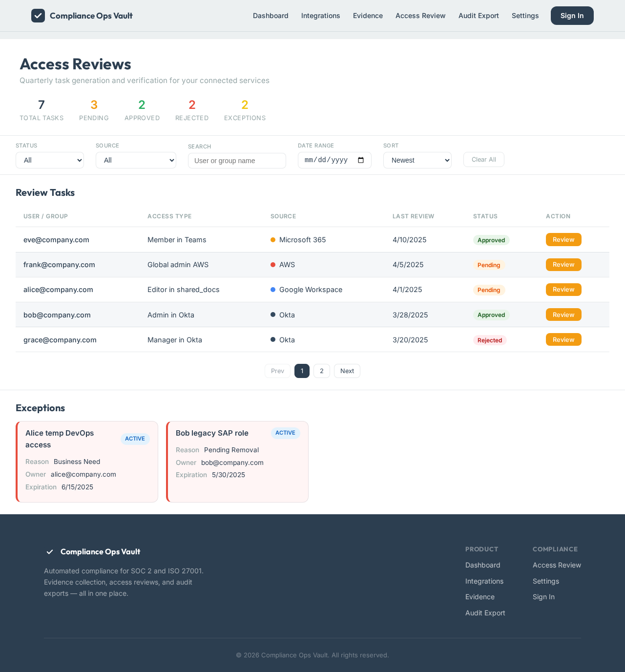Click the Compliance Ops Vault checkmark logo in header

(38, 16)
